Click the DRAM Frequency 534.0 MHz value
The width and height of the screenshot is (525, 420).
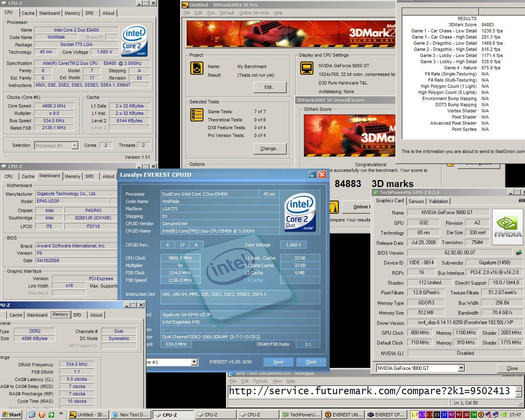click(77, 364)
